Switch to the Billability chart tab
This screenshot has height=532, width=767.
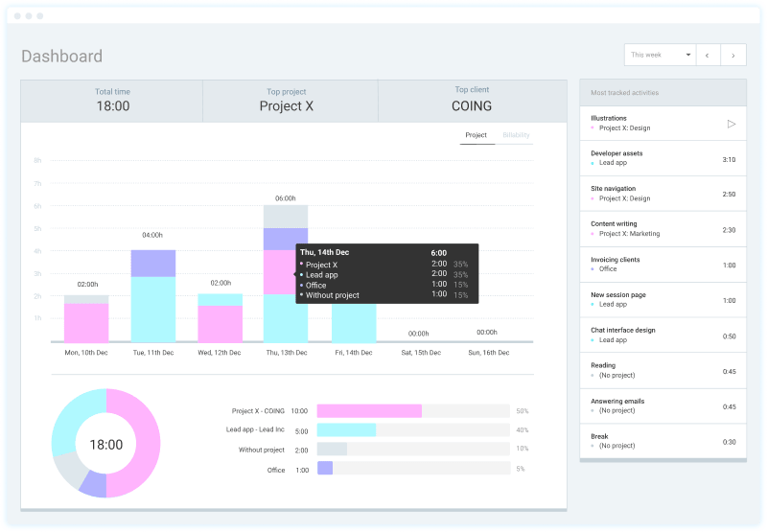point(516,135)
